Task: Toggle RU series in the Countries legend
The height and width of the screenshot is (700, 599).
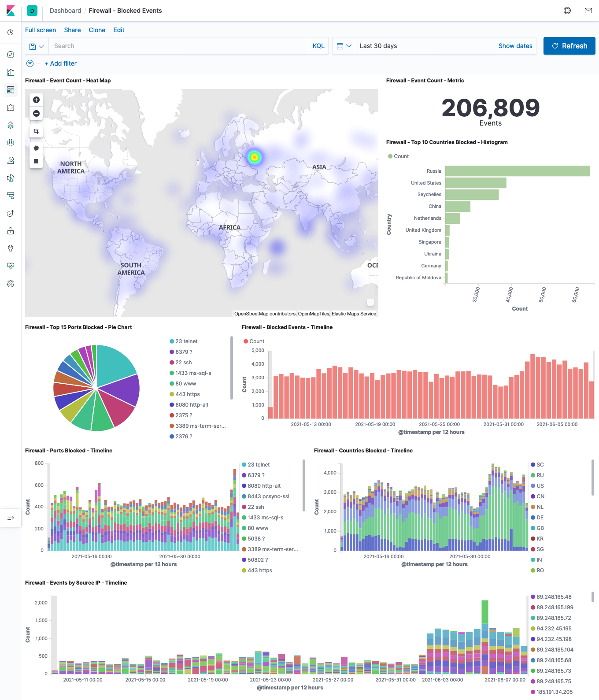Action: click(540, 475)
